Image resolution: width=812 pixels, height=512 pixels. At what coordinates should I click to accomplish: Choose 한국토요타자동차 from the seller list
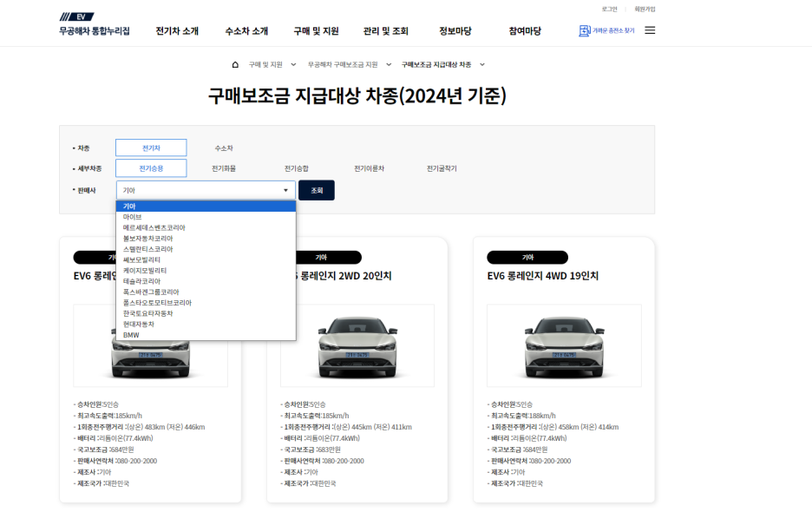point(206,313)
